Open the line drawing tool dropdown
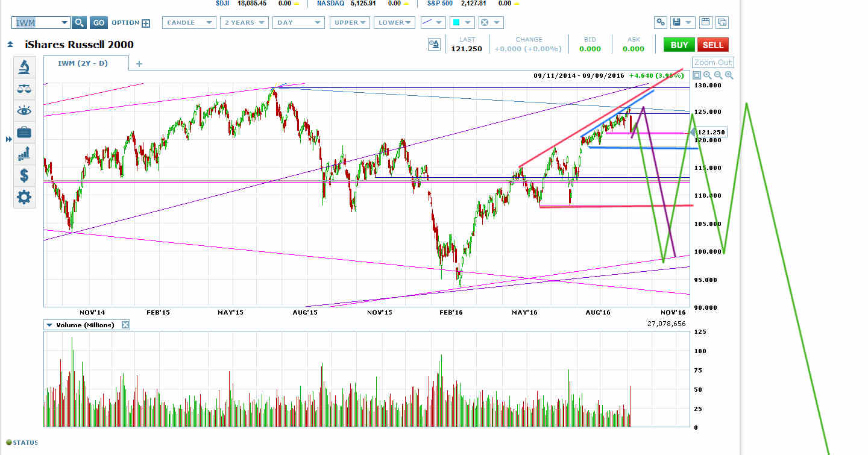868x455 pixels. [432, 23]
